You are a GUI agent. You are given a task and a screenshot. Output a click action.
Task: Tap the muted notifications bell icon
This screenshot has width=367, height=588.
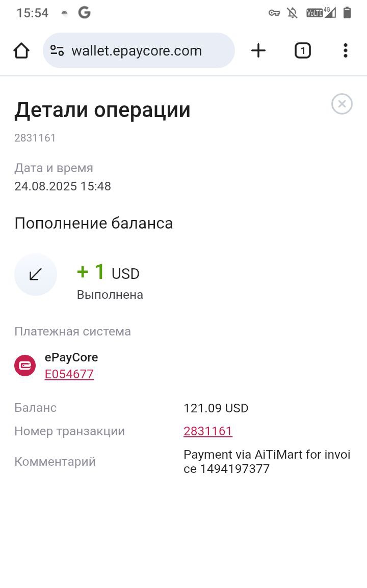292,13
